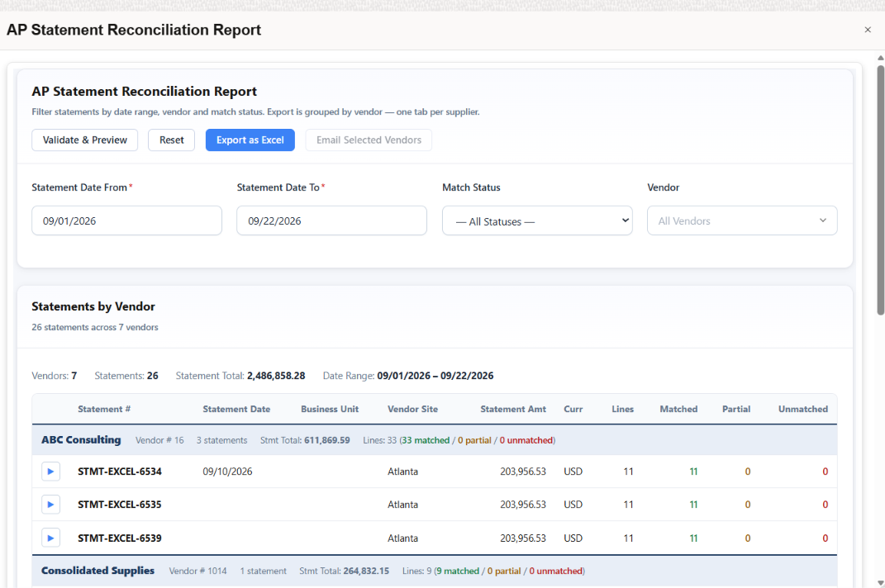Click the Reset button
This screenshot has height=588, width=885.
click(172, 140)
